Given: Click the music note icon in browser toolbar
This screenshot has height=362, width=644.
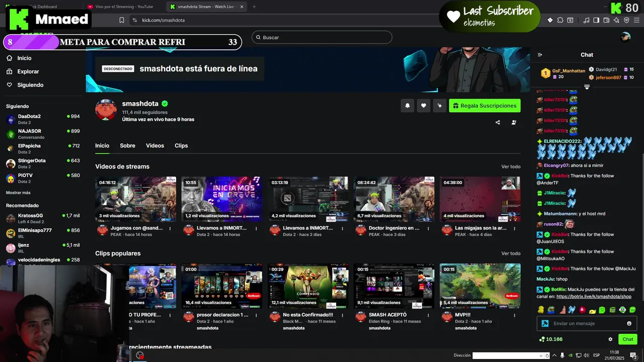Looking at the screenshot, I should [x=586, y=20].
